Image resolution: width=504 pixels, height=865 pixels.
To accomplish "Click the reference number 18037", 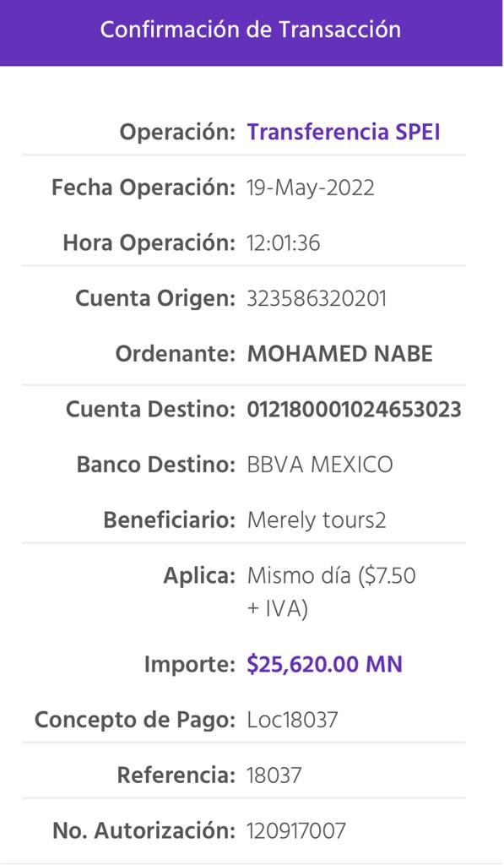I will tap(274, 775).
